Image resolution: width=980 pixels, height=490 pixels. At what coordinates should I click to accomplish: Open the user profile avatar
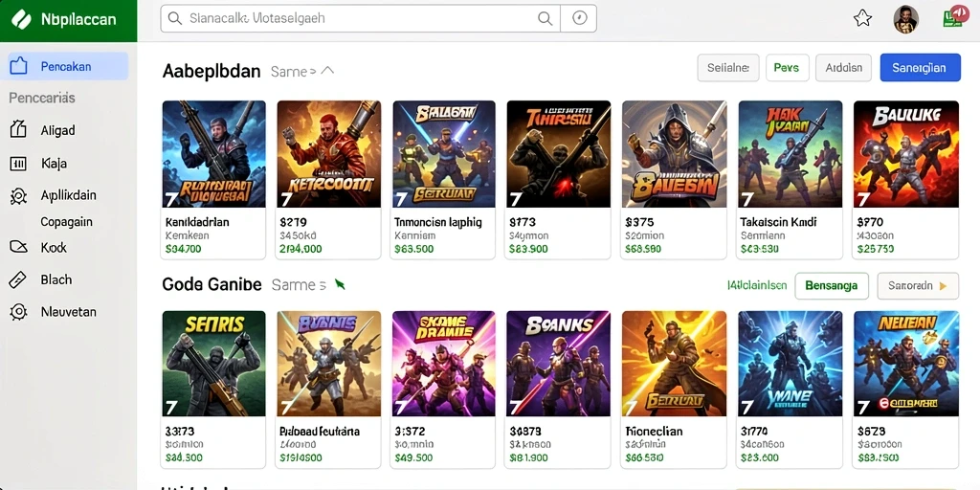tap(905, 19)
